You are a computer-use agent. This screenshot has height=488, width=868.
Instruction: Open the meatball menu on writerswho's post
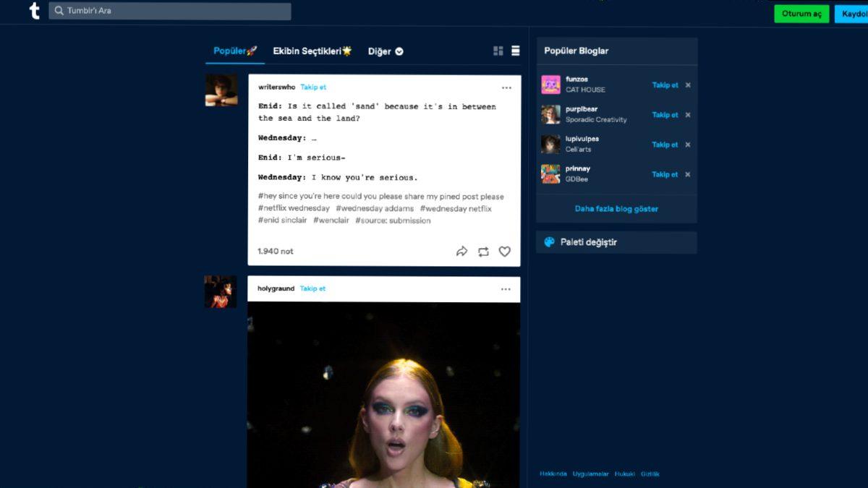point(506,87)
